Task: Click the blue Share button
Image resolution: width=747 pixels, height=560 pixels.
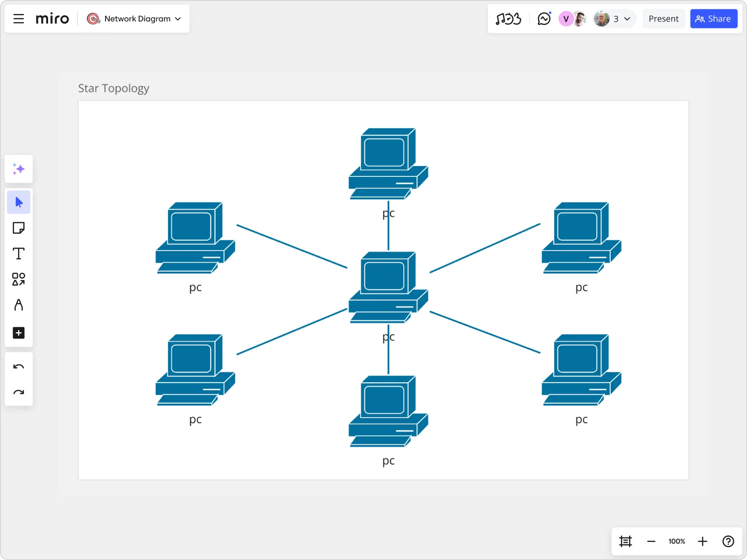Action: click(713, 19)
